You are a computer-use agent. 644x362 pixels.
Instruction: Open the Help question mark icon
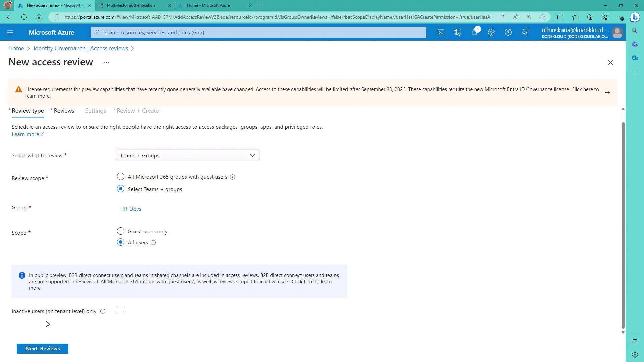508,33
